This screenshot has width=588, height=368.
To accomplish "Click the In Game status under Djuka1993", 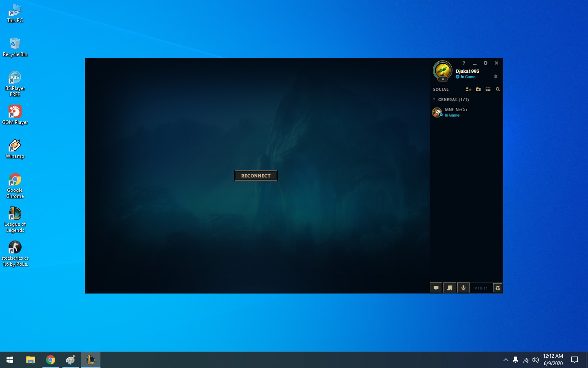I will (x=468, y=77).
